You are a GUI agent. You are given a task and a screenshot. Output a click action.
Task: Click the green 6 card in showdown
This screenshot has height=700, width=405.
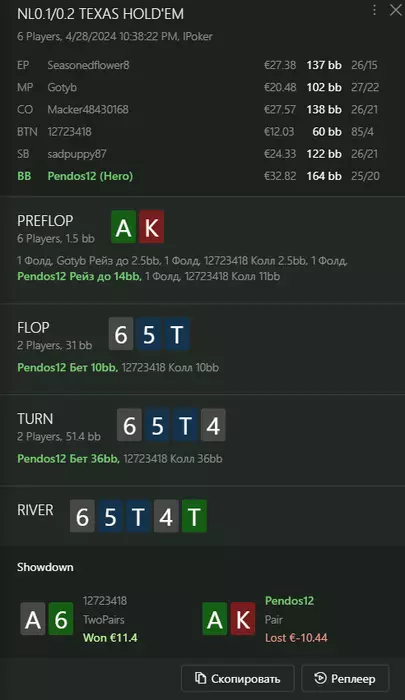pos(61,619)
